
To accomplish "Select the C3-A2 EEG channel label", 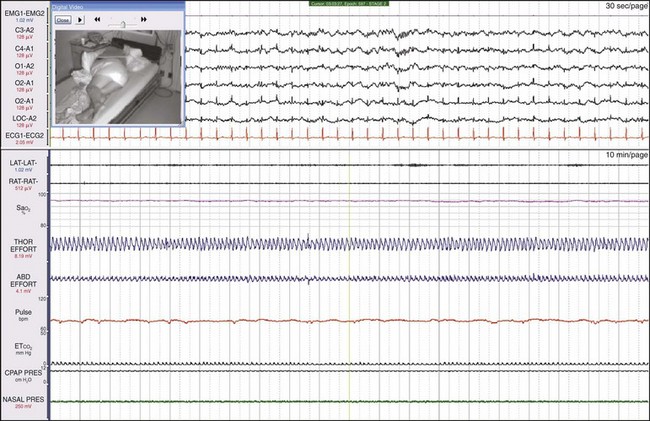I will (16, 32).
